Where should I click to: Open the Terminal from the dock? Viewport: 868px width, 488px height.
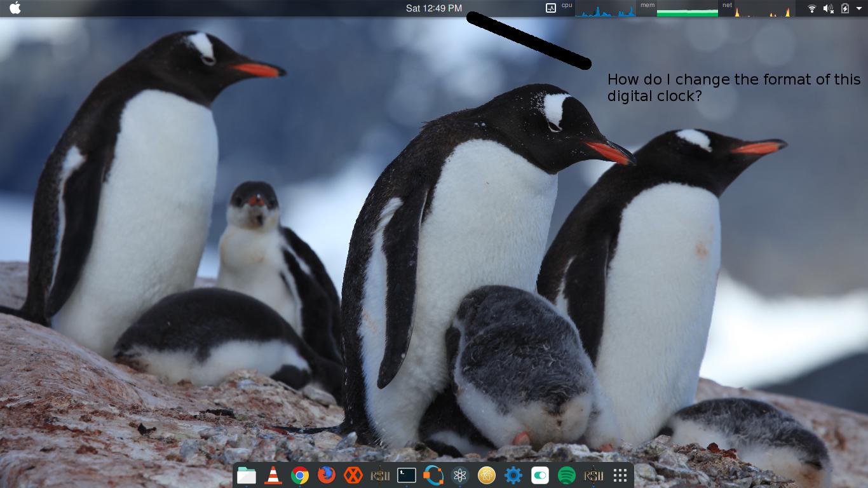click(407, 475)
